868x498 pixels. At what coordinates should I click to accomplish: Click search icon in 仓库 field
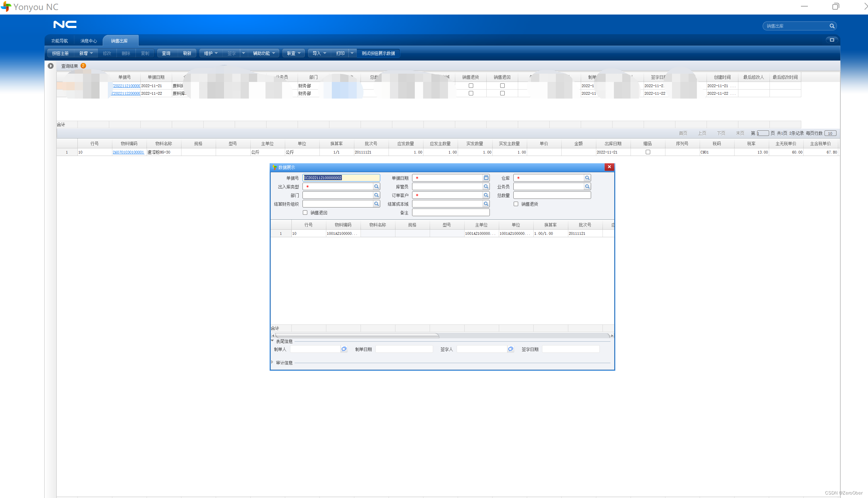coord(587,178)
